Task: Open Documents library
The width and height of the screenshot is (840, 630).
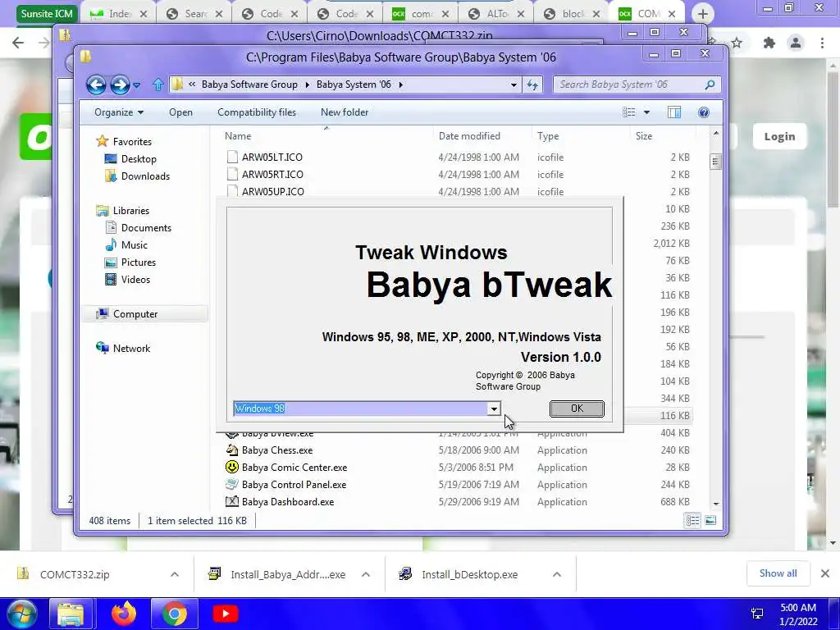Action: point(146,228)
